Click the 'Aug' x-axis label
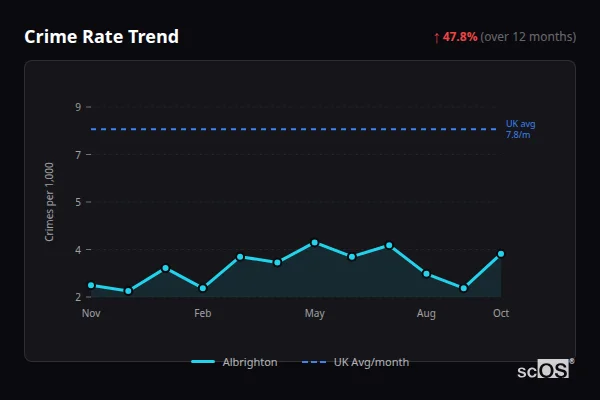The image size is (600, 400). (426, 313)
